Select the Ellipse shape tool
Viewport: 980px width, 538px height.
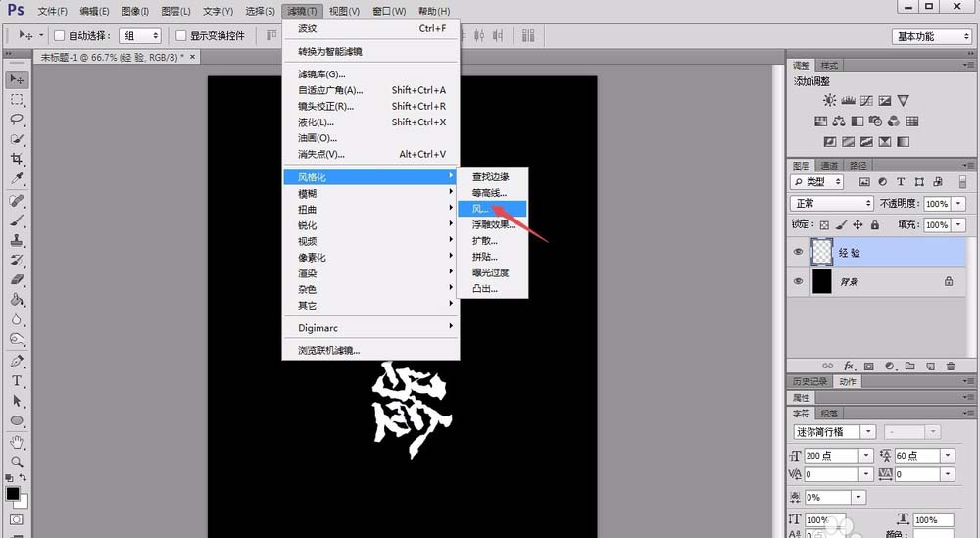17,420
